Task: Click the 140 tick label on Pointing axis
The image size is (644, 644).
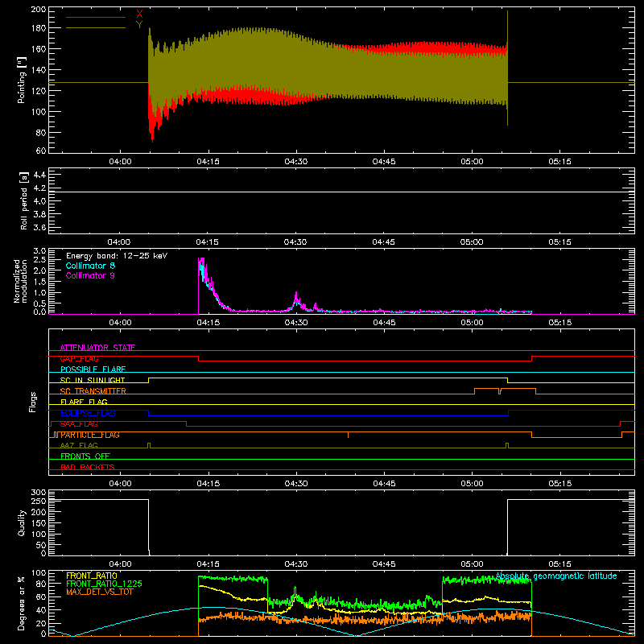Action: [x=38, y=70]
